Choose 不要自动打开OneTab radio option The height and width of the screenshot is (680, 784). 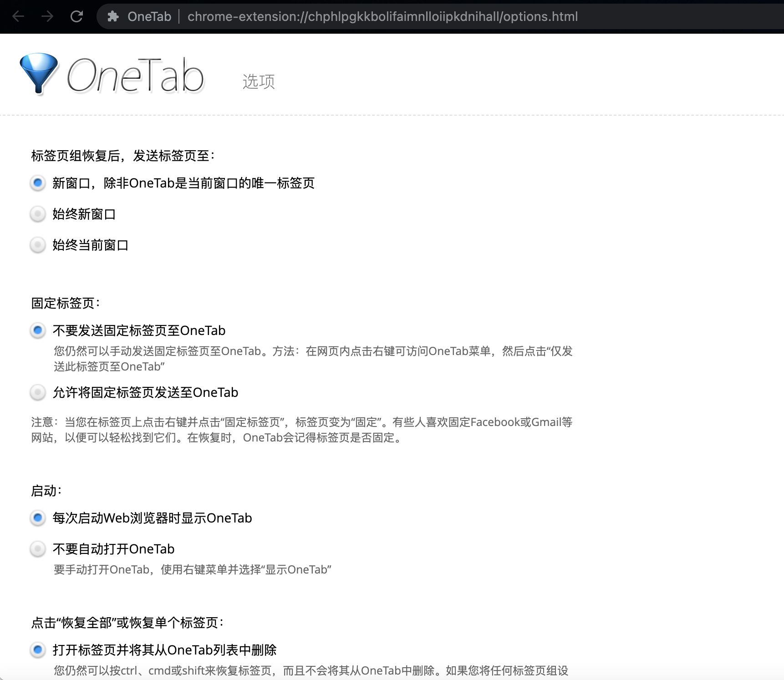tap(38, 549)
